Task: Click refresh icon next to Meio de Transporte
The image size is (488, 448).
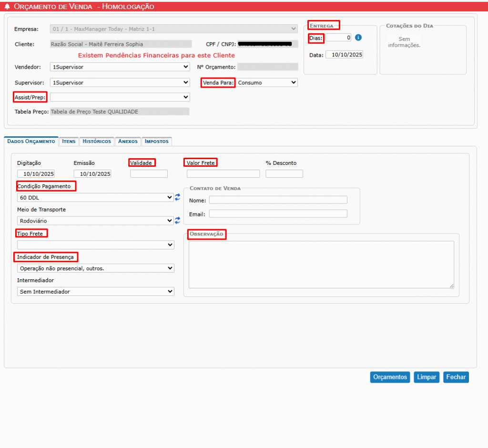Action: pyautogui.click(x=178, y=220)
